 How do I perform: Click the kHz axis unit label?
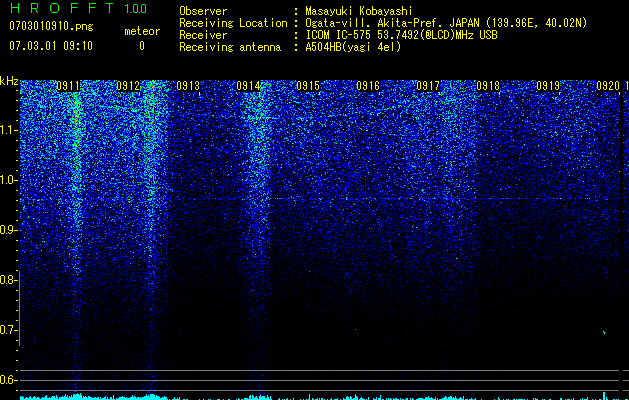(9, 81)
